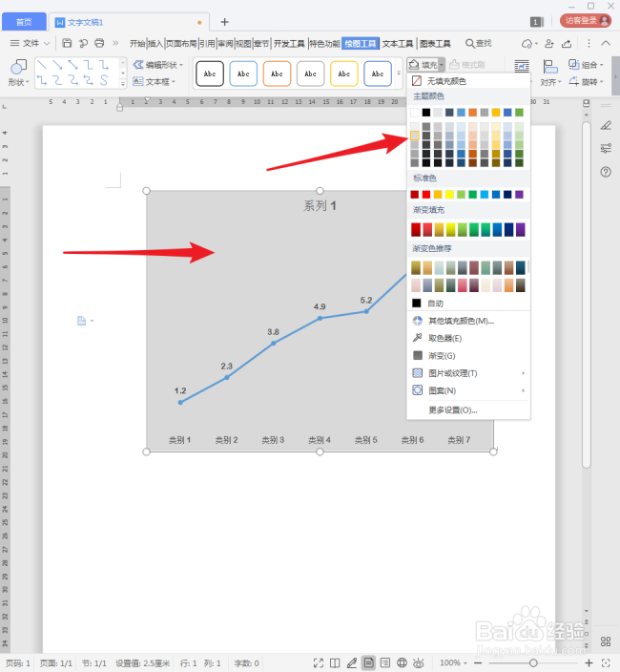
Task: Click the zoom in plus button
Action: point(589,663)
